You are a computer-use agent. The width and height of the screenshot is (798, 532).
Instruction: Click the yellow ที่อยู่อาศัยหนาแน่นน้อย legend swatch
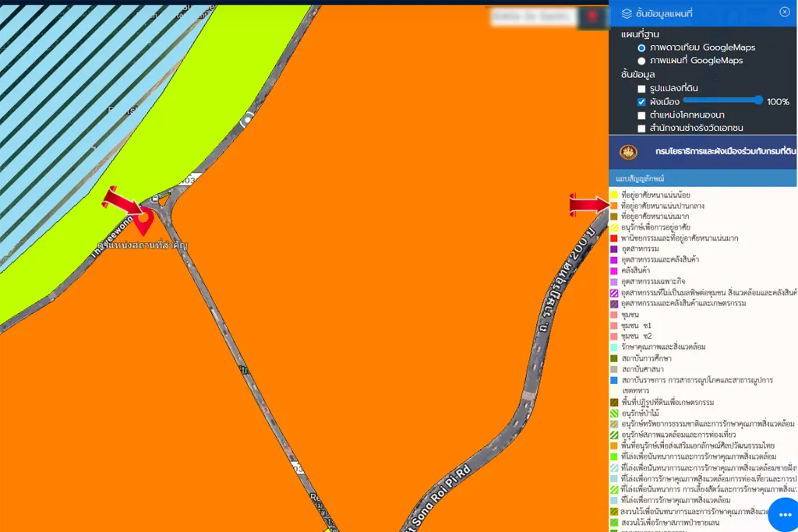click(x=614, y=195)
